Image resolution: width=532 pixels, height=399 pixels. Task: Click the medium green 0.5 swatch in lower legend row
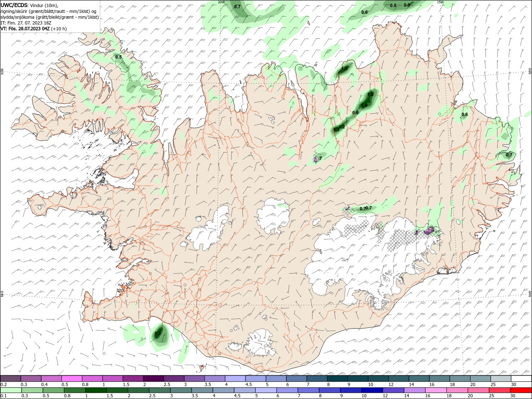(53, 390)
